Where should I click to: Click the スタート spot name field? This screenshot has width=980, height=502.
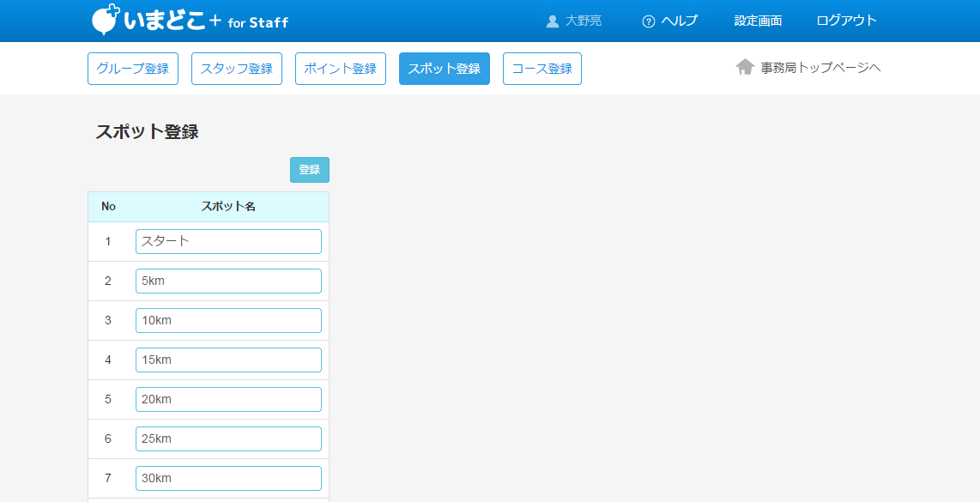click(228, 241)
